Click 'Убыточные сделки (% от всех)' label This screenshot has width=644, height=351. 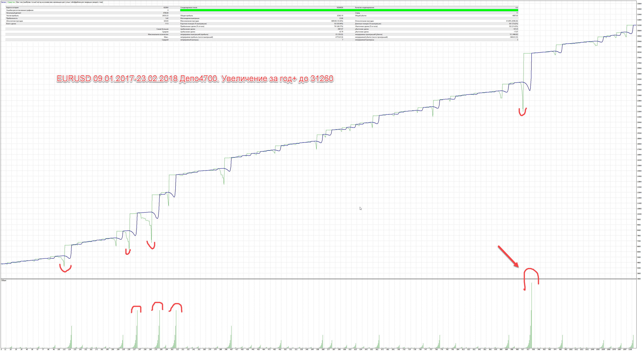366,26
